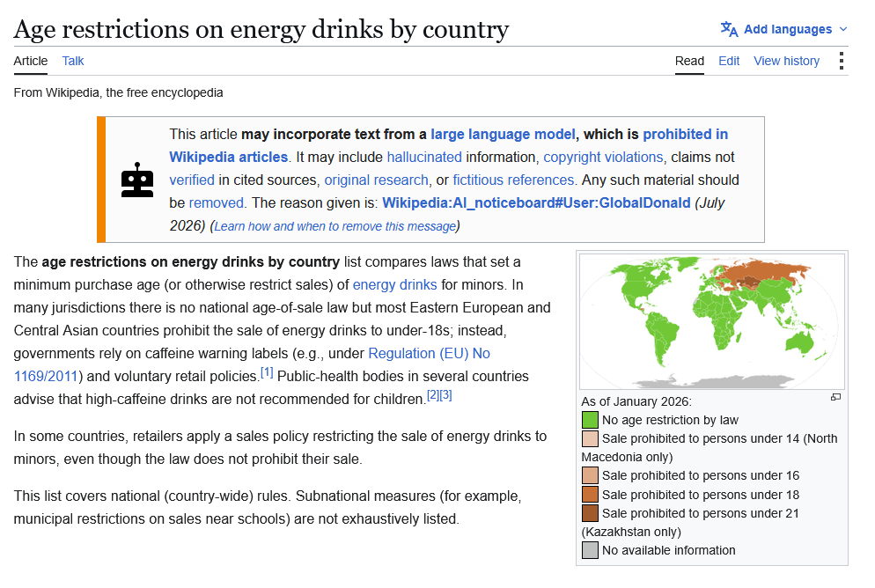Click citation reference [3]
This screenshot has width=875, height=588.
(x=446, y=395)
